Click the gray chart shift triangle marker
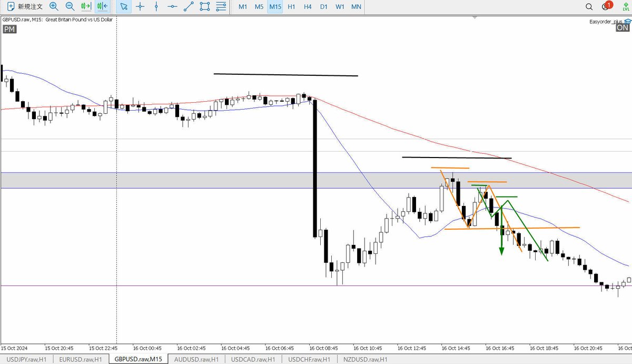This screenshot has height=364, width=632. 475,17
